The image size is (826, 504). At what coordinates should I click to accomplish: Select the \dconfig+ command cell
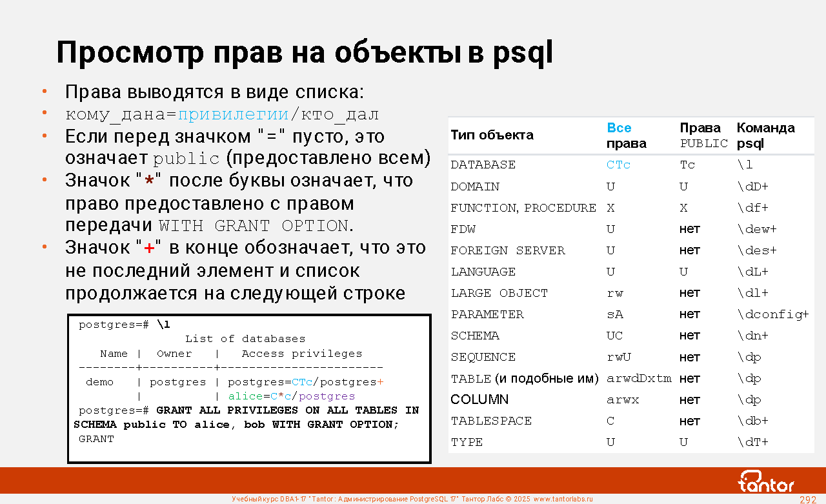pyautogui.click(x=772, y=314)
